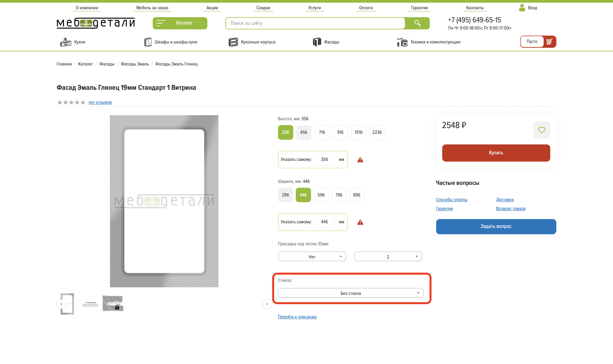Click the user login icon
This screenshot has width=613, height=364.
click(522, 8)
